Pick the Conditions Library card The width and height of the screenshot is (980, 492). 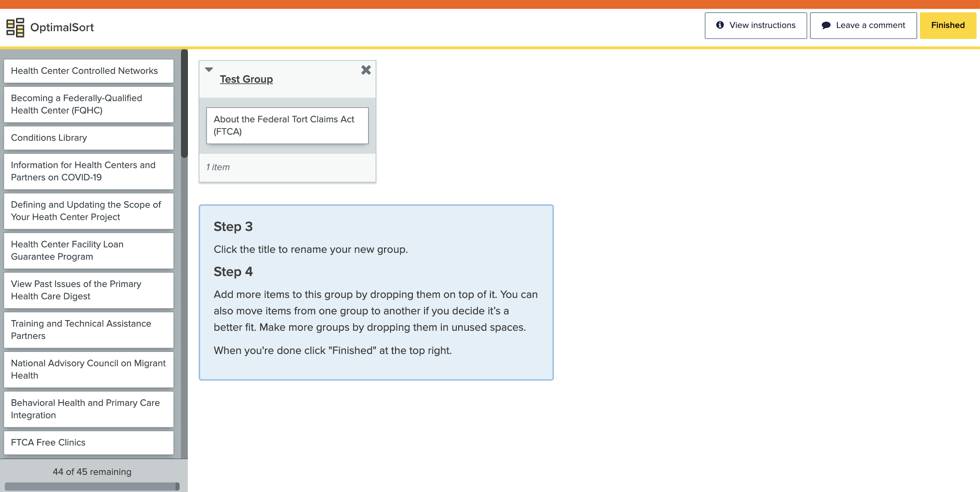[89, 138]
